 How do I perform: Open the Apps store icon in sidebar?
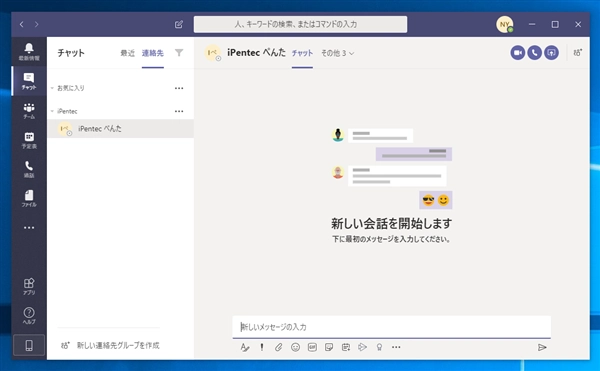pyautogui.click(x=29, y=286)
